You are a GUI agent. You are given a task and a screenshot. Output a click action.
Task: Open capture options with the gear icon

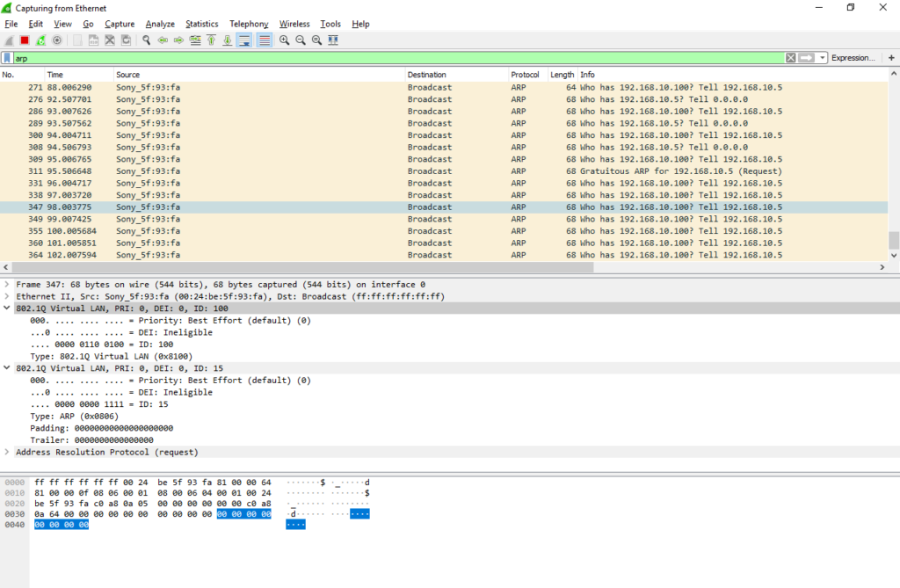point(57,40)
